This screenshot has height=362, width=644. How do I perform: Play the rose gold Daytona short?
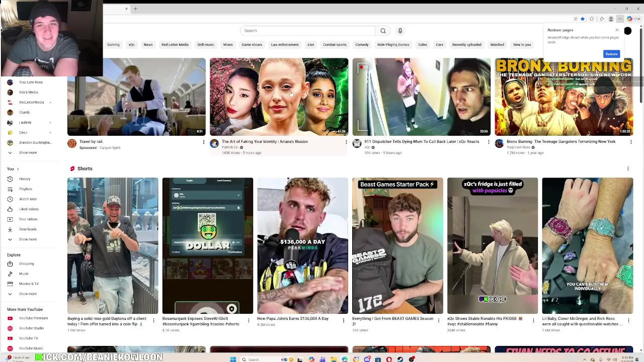(x=113, y=245)
